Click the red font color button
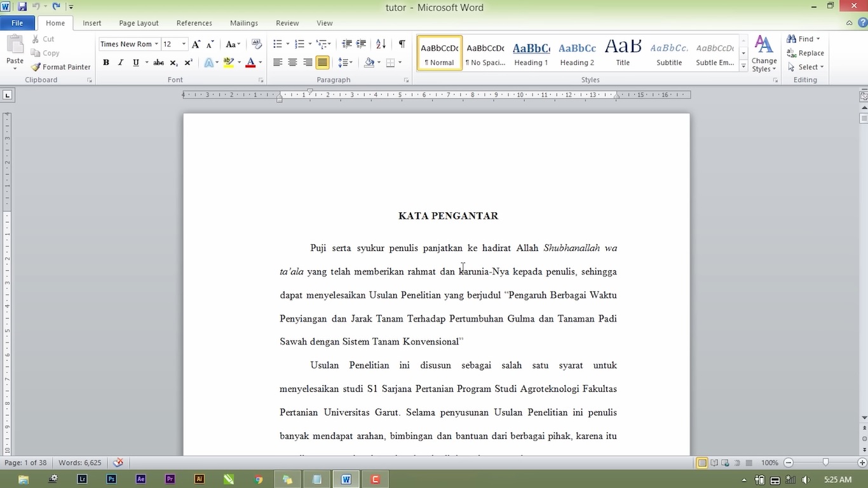 coord(250,62)
